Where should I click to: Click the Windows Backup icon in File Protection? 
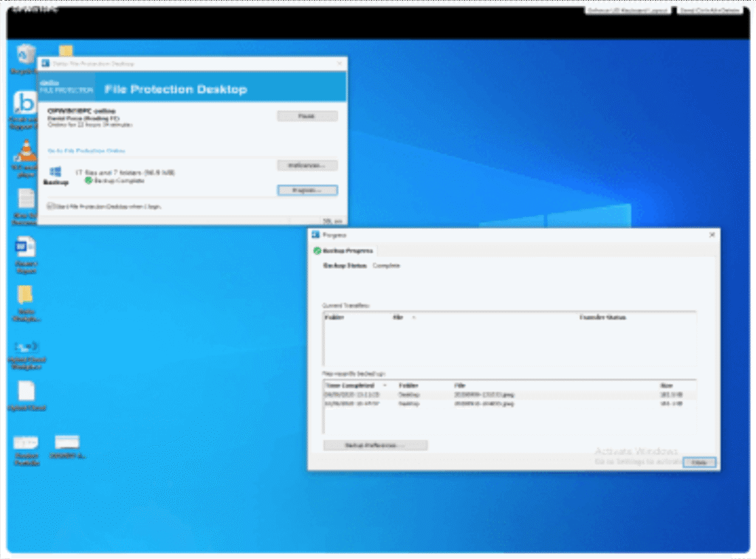click(x=55, y=172)
